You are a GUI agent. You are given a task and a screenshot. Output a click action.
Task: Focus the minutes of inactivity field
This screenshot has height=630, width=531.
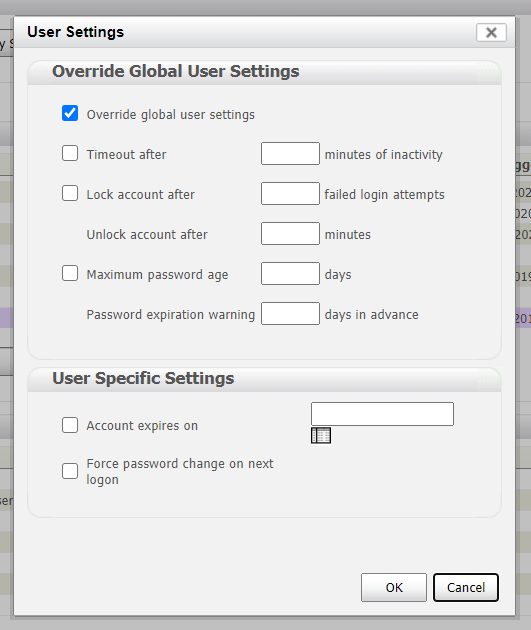click(x=290, y=153)
